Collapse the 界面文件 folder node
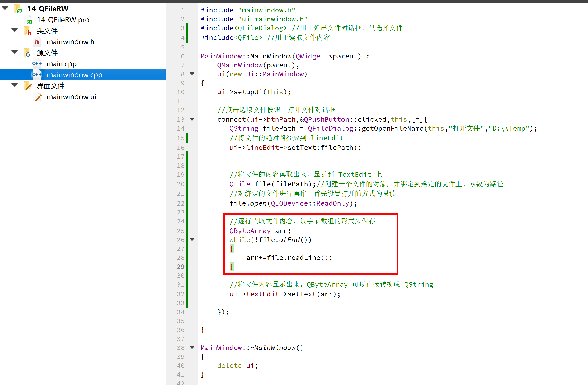Screen dimensions: 588x385 pos(15,85)
